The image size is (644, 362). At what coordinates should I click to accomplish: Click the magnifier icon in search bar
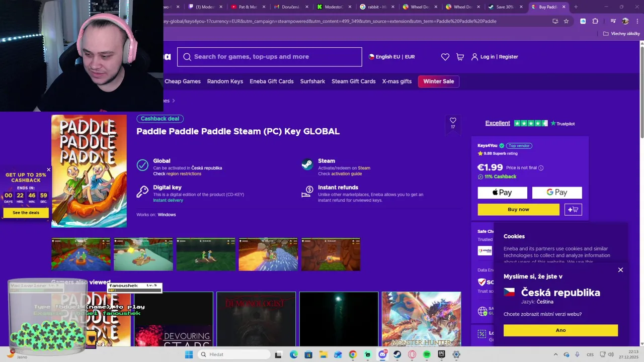point(187,57)
